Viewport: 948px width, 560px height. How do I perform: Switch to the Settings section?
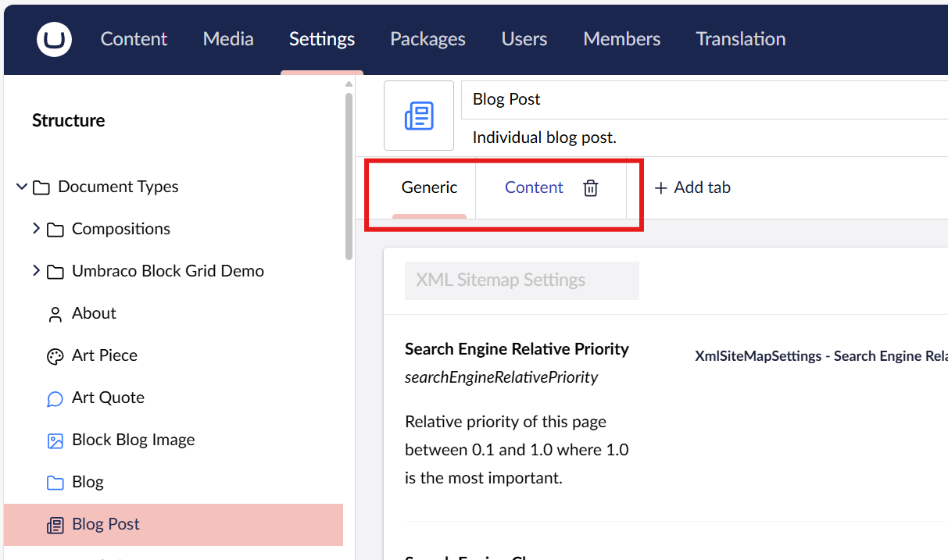point(322,39)
